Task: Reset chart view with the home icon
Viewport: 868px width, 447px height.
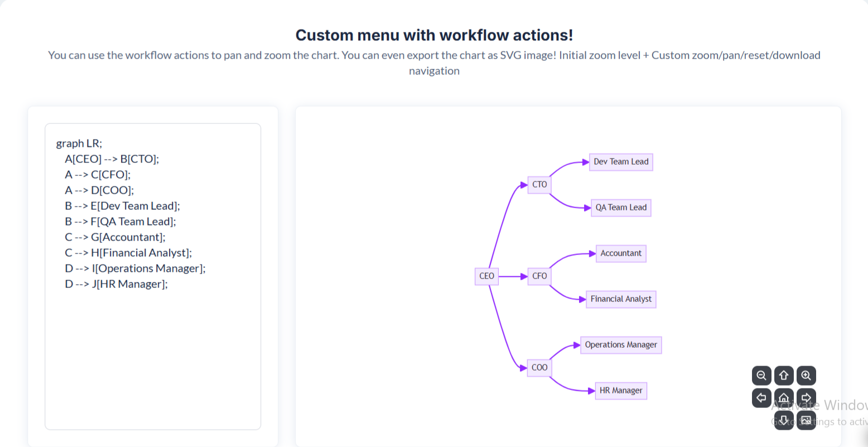Action: click(784, 398)
